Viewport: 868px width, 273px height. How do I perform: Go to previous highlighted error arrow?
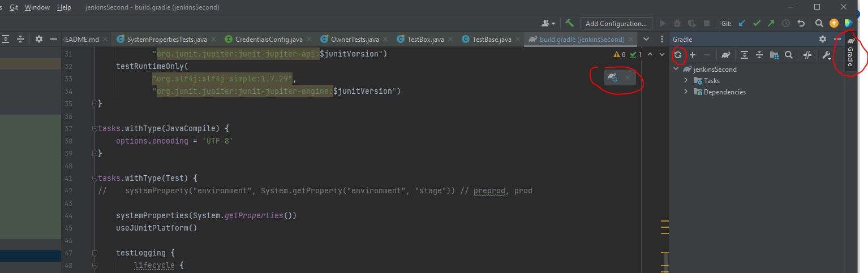[650, 55]
